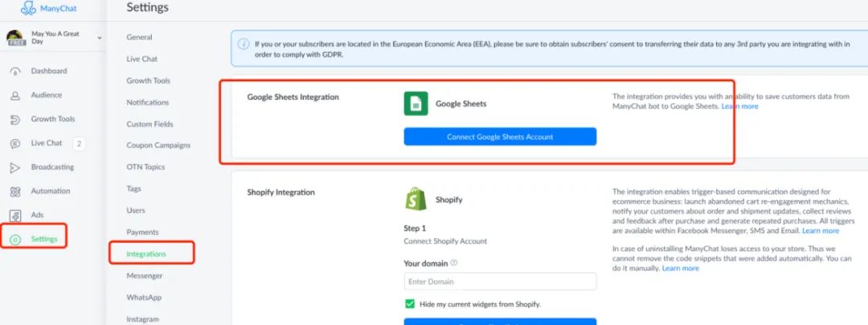Go to Broadcasting in main sidebar

tap(52, 167)
